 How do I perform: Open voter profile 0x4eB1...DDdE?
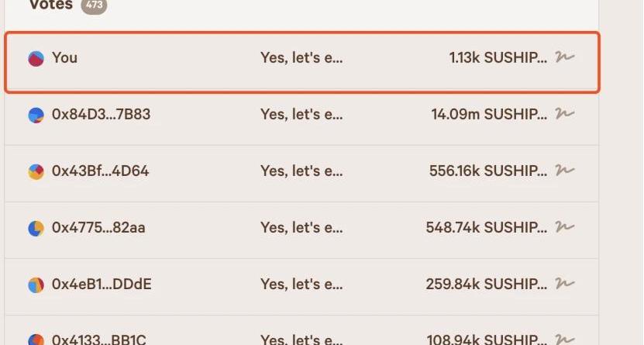point(102,285)
